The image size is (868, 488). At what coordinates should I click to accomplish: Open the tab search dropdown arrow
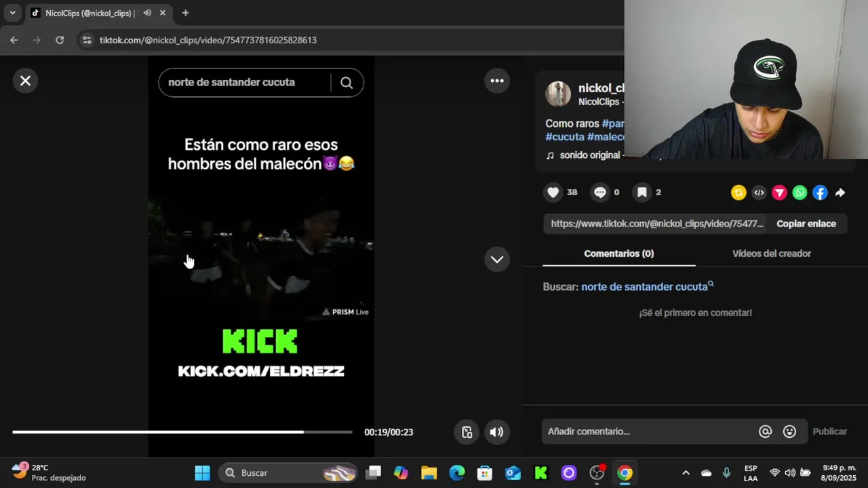pyautogui.click(x=12, y=13)
